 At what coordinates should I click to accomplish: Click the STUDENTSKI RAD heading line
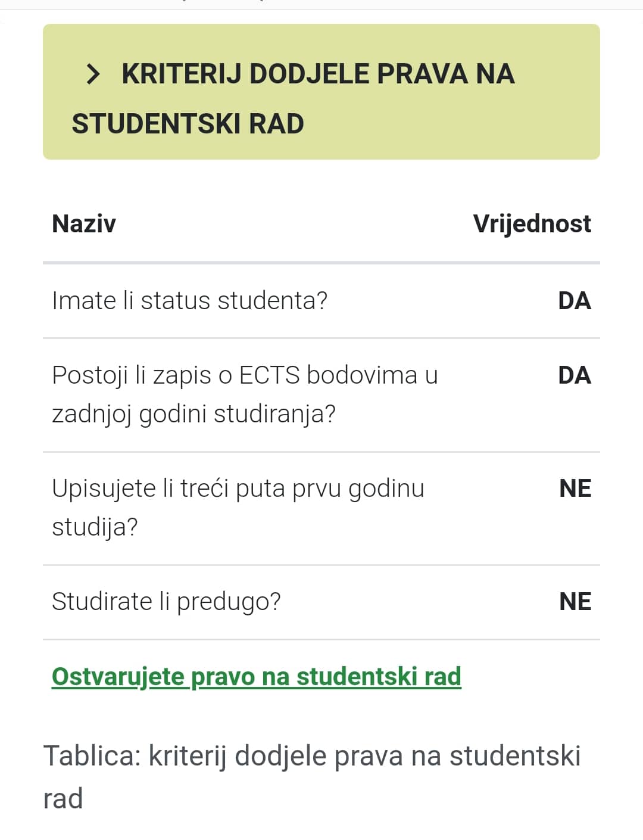pos(188,124)
